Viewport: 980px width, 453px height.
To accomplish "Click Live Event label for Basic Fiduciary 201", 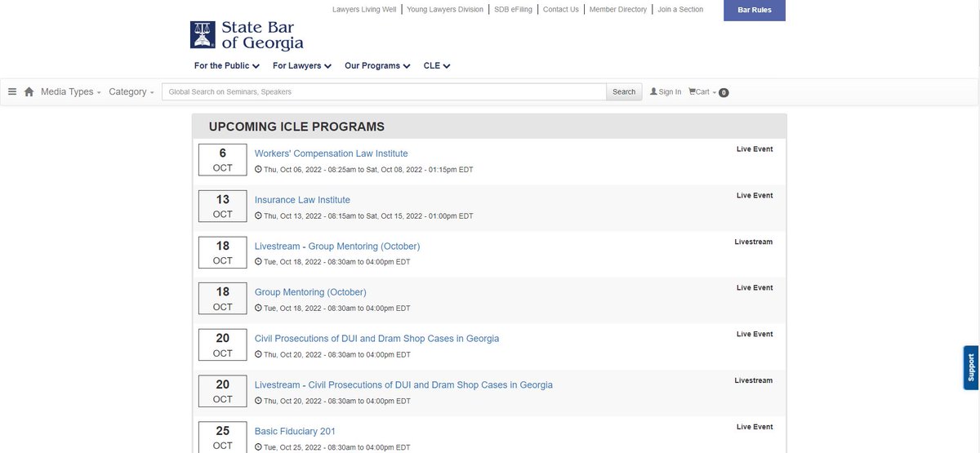I will pos(755,427).
